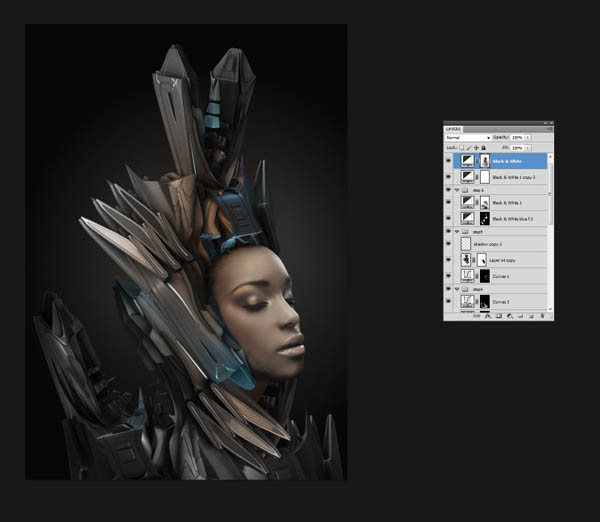Select the Layer 14 copy image thumbnail
600x522 pixels.
[x=466, y=260]
